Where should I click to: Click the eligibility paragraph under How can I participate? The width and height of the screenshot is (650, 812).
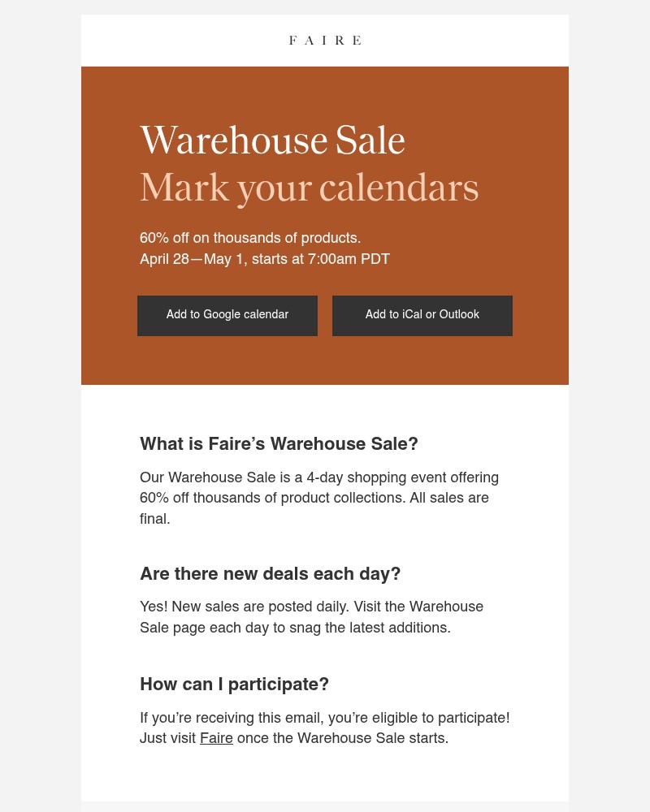click(x=325, y=728)
